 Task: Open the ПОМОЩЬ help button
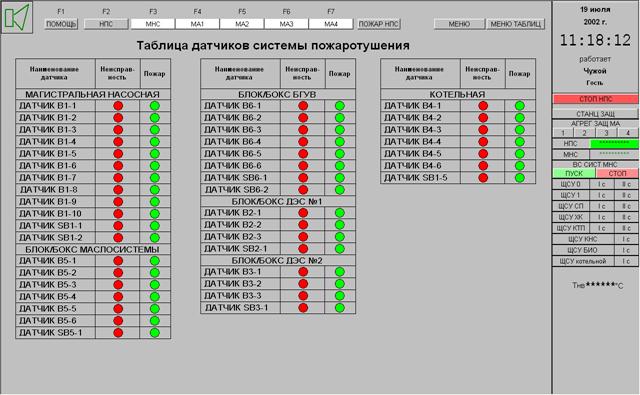pos(61,24)
